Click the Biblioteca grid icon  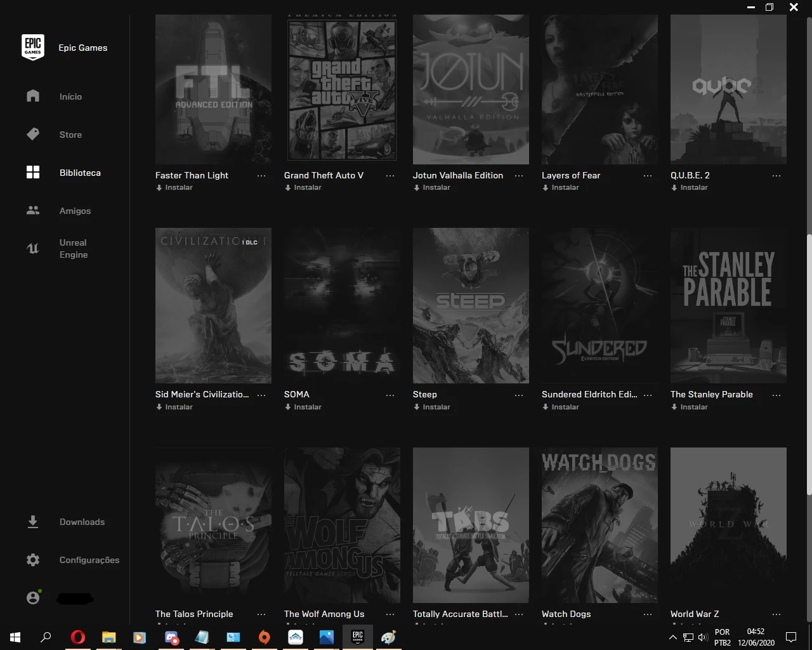tap(33, 172)
